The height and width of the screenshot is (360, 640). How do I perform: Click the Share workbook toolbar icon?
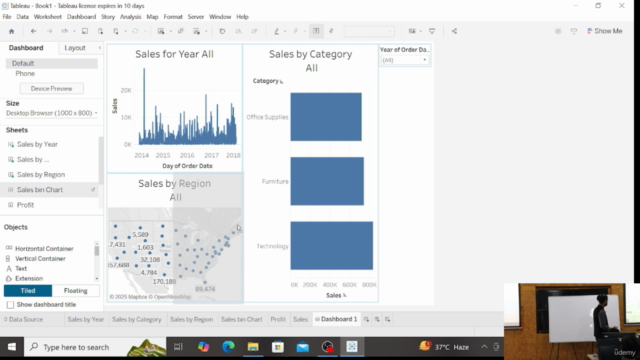pyautogui.click(x=454, y=31)
